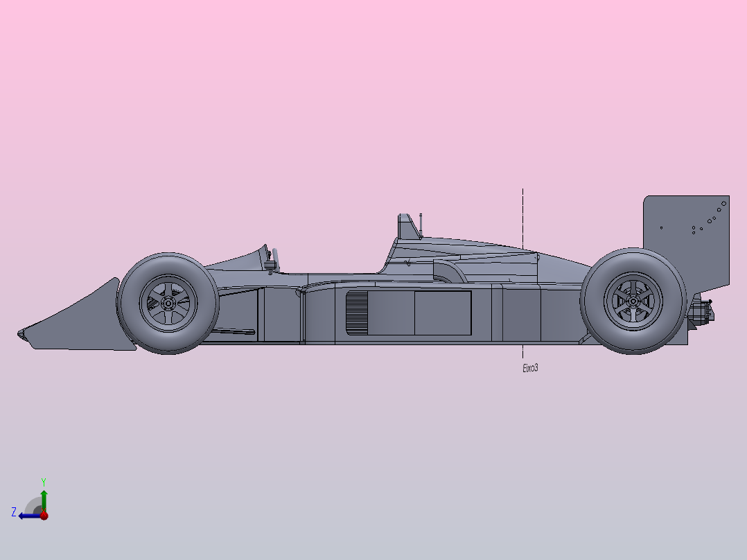Select the rear wing endplate face

686,238
